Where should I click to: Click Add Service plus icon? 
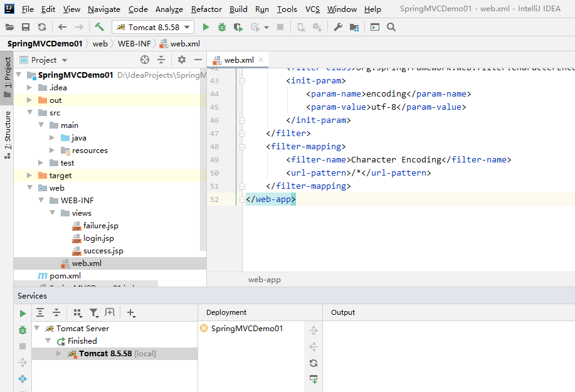[130, 312]
